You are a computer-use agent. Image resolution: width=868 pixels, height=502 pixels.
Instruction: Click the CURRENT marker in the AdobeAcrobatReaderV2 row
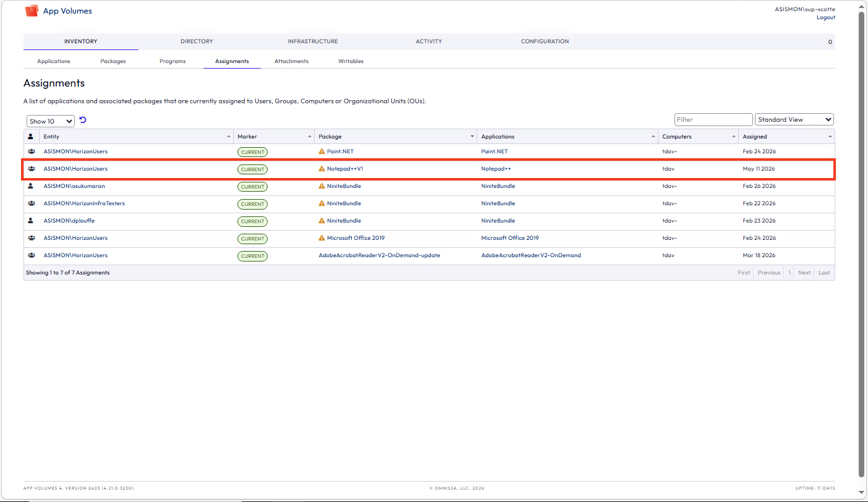252,256
